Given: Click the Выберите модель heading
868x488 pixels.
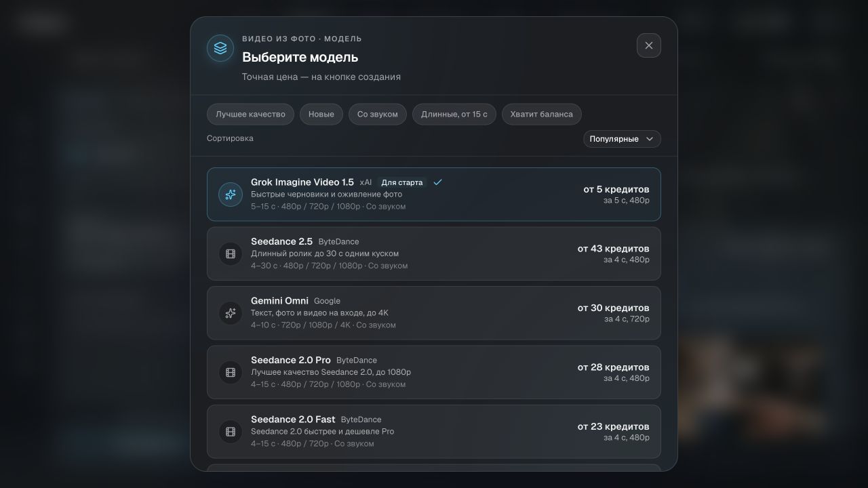Looking at the screenshot, I should pos(300,58).
